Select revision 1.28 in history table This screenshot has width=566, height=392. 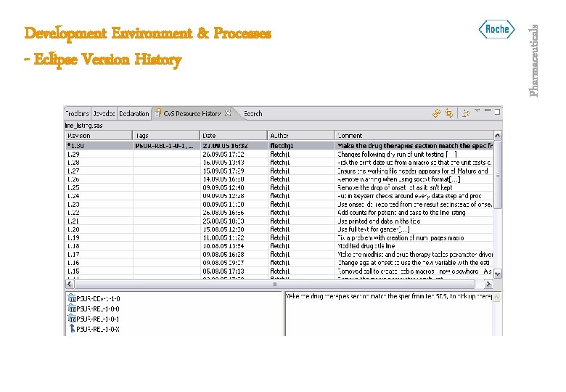(279, 163)
